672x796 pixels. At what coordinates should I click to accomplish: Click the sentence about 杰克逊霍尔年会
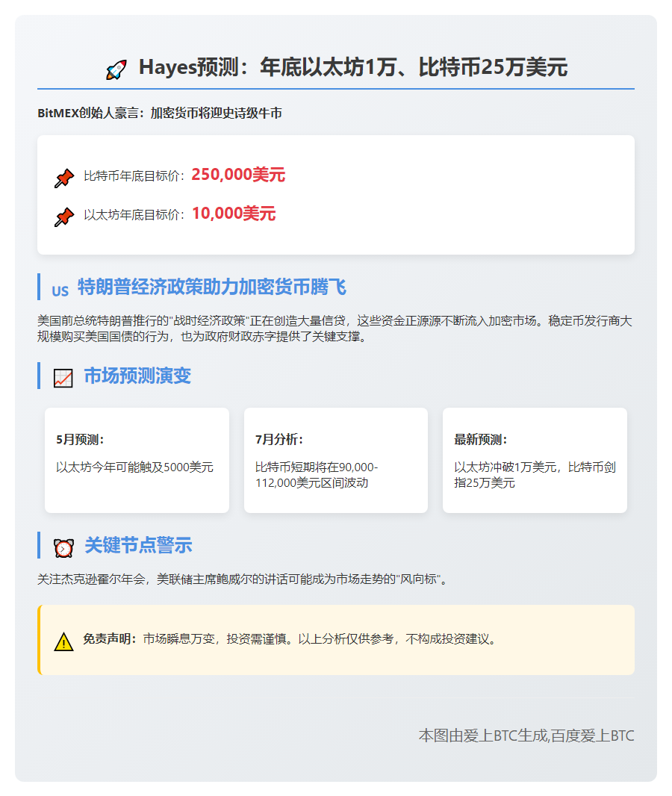pos(243,579)
